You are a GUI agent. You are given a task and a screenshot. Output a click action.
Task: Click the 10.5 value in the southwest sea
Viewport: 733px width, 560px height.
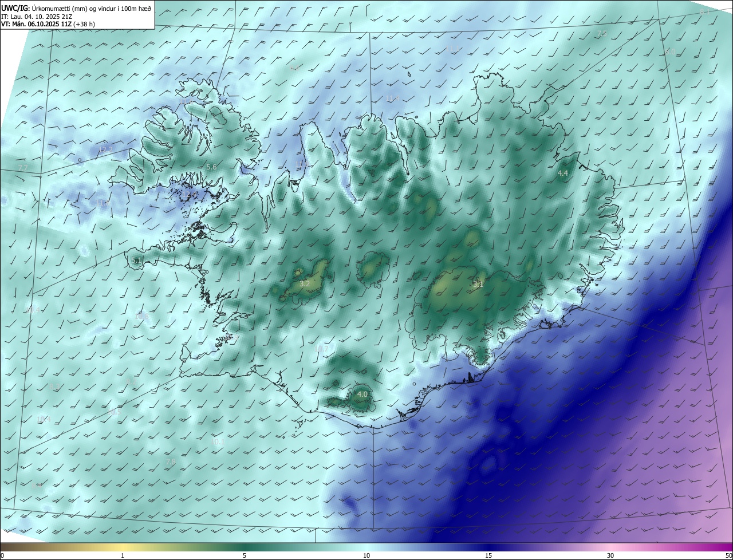115,412
